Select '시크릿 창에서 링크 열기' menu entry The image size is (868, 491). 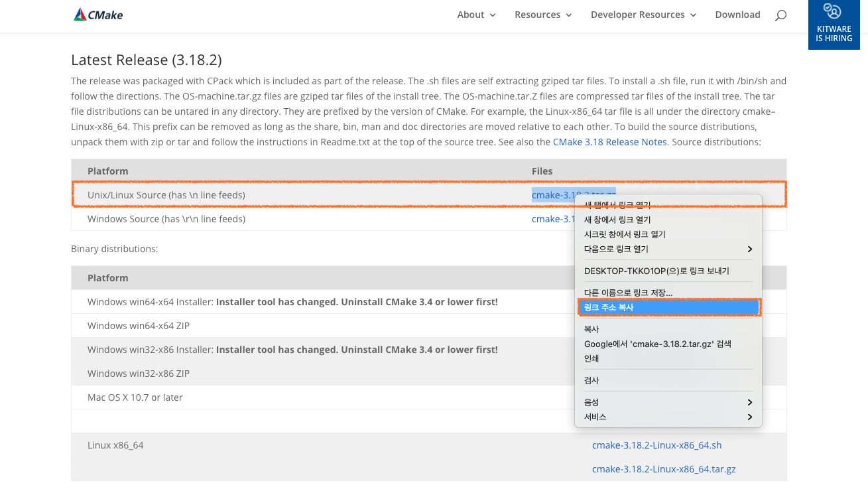[x=668, y=234]
